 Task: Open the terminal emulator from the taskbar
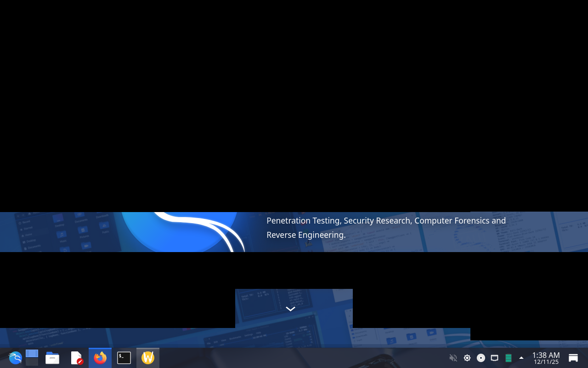click(x=124, y=358)
